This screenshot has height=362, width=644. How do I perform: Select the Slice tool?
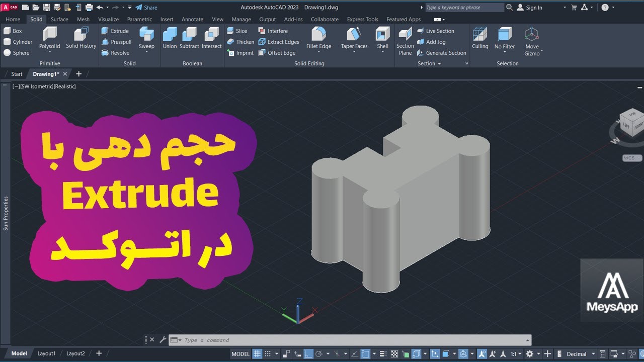tap(237, 31)
